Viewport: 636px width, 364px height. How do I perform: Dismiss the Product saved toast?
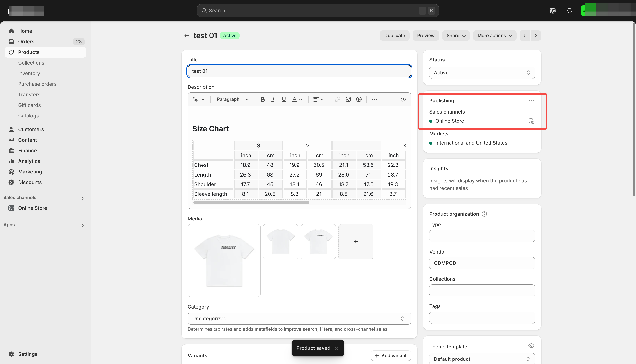(x=337, y=348)
